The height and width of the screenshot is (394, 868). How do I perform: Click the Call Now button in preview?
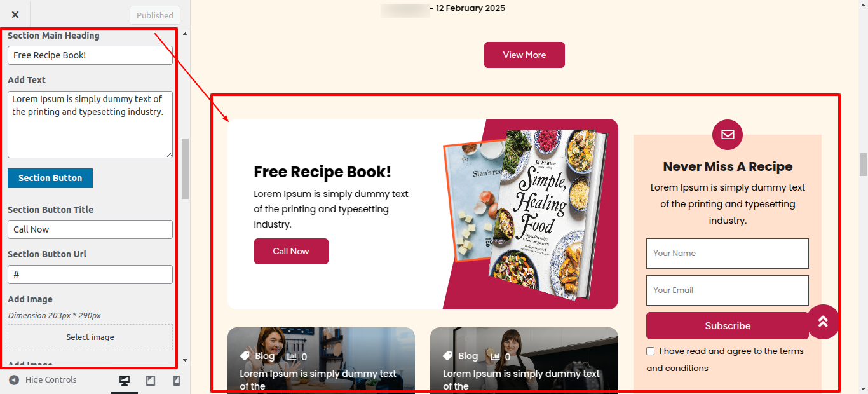291,251
